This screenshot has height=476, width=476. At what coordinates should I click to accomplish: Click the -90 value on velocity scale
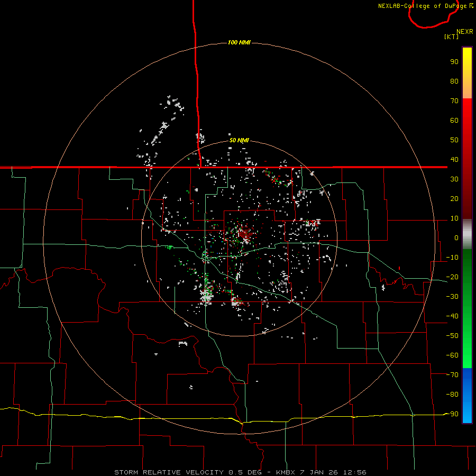[x=452, y=414]
